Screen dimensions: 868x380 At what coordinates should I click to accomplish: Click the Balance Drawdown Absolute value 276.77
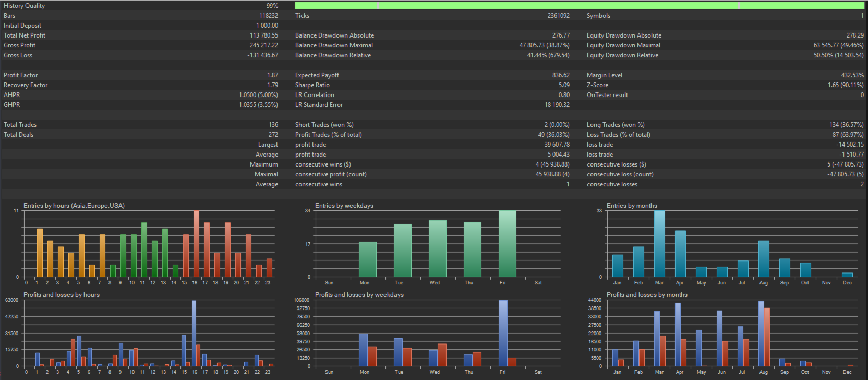[x=561, y=35]
